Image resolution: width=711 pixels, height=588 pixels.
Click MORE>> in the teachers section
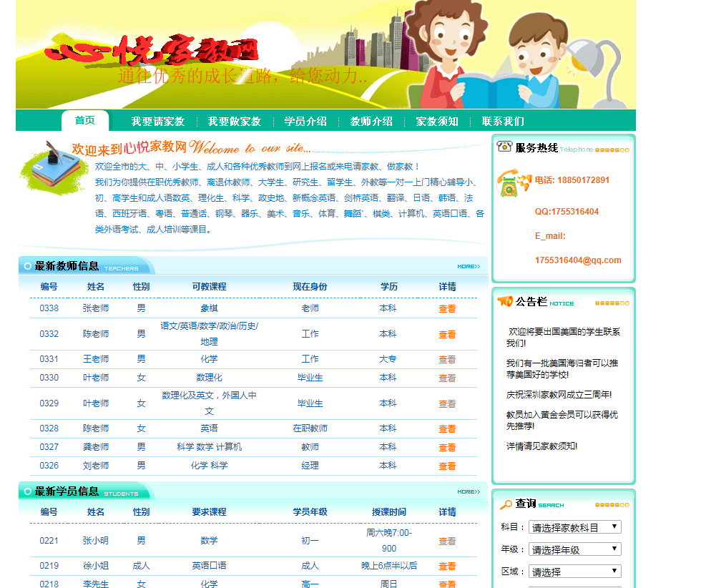point(469,267)
